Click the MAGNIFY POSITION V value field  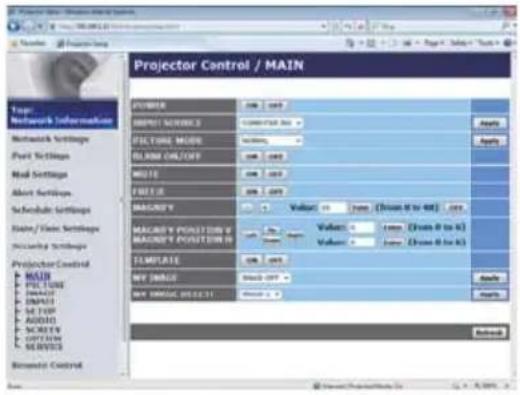pos(362,228)
